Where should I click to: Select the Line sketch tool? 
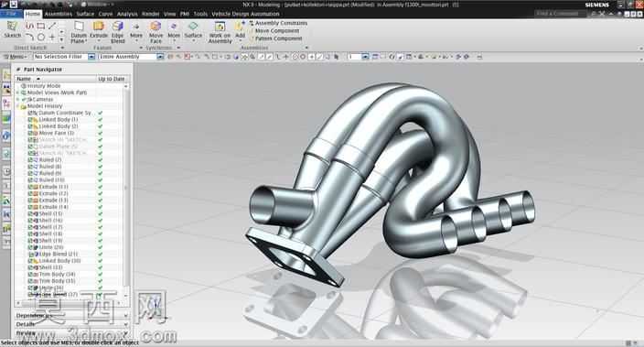[52, 26]
